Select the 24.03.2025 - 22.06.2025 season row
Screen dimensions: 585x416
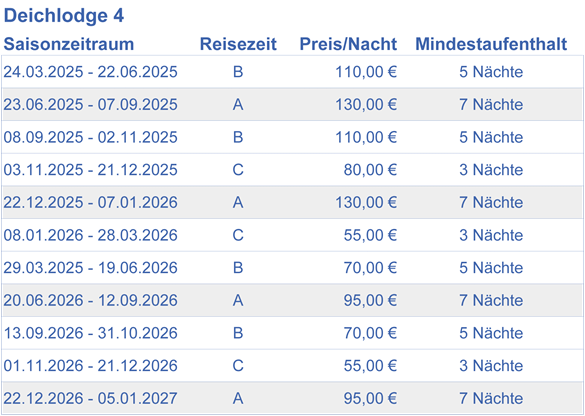(292, 72)
